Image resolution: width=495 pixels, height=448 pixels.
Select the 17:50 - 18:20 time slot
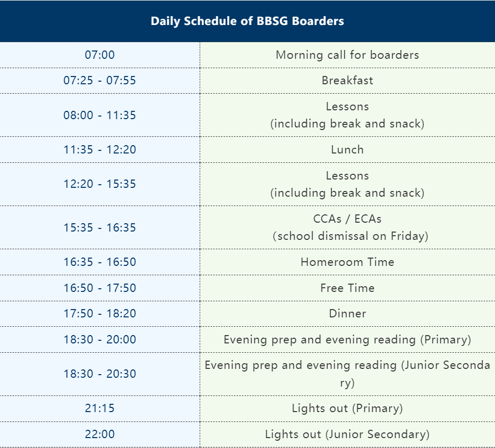pos(100,314)
